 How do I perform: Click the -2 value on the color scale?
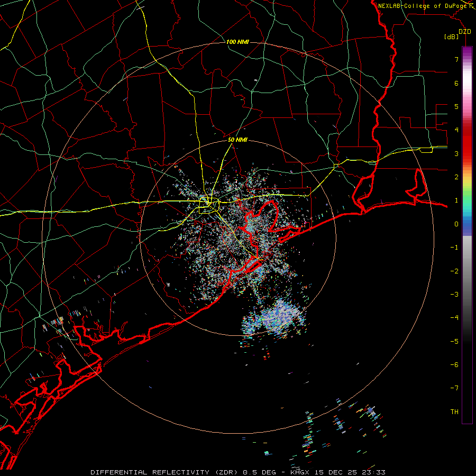454,271
